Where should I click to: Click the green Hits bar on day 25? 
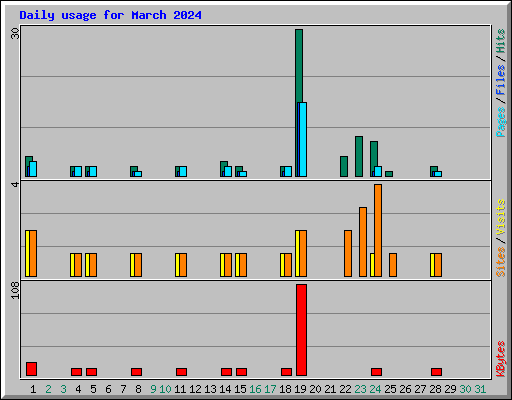pos(389,174)
